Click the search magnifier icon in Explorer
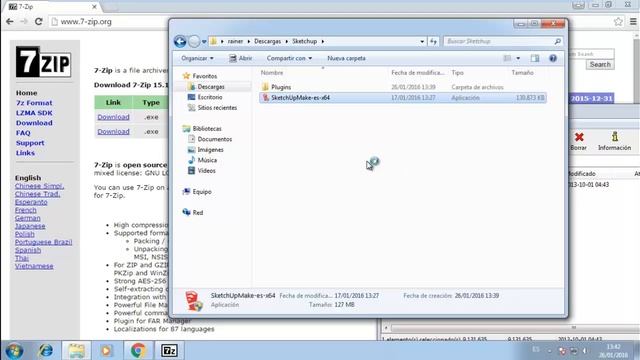The width and height of the screenshot is (640, 360). point(558,41)
